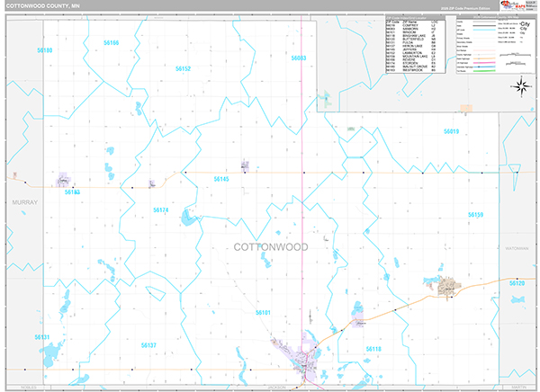
Task: Select the 56152 ZIP code label
Action: coord(183,68)
